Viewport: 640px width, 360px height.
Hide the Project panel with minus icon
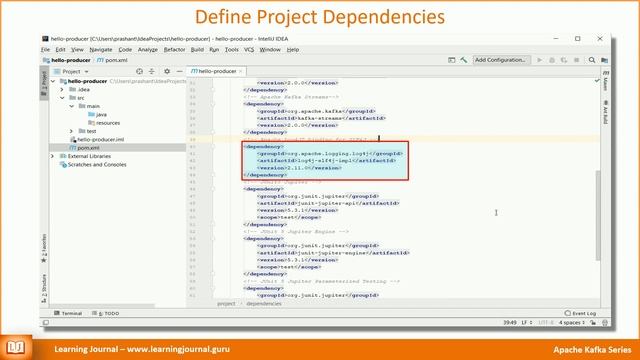(179, 71)
